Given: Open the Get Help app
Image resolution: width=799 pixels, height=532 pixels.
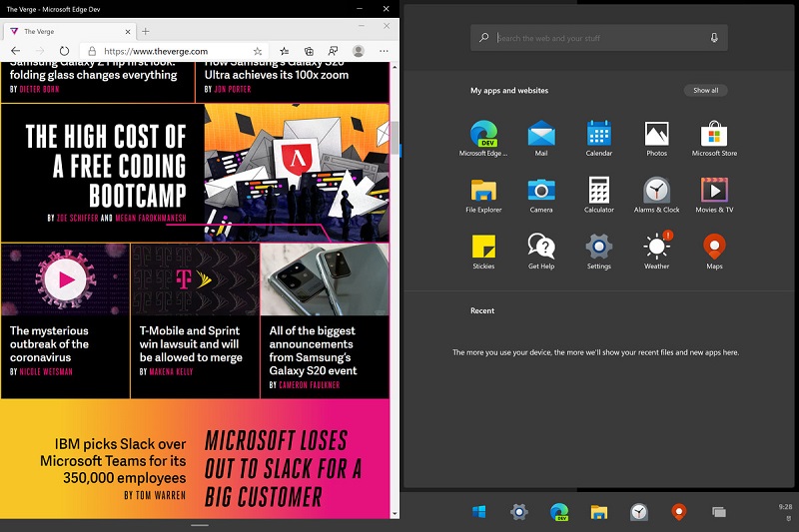Looking at the screenshot, I should tap(541, 252).
